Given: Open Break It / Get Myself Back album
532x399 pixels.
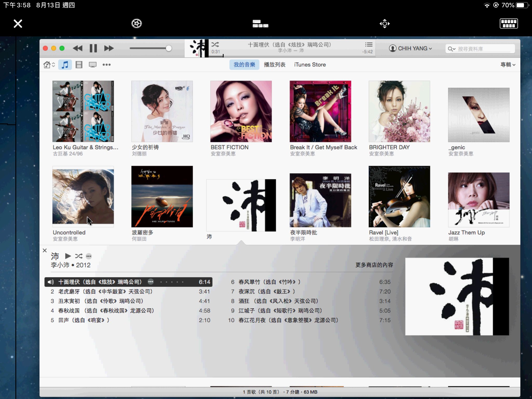Looking at the screenshot, I should coord(320,111).
